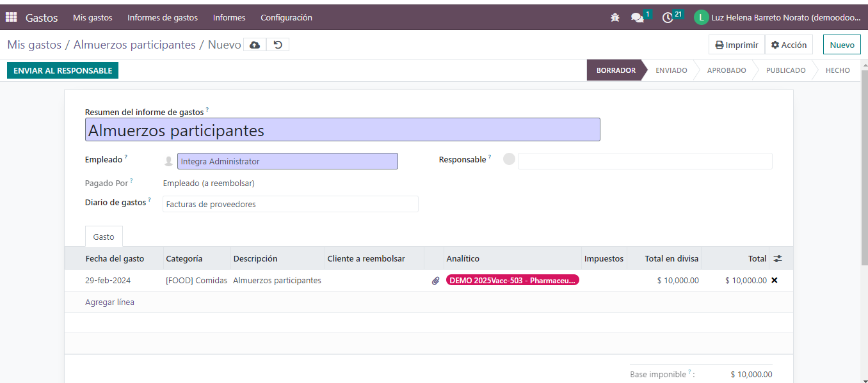Open the Diario de gastos dropdown

coord(290,205)
